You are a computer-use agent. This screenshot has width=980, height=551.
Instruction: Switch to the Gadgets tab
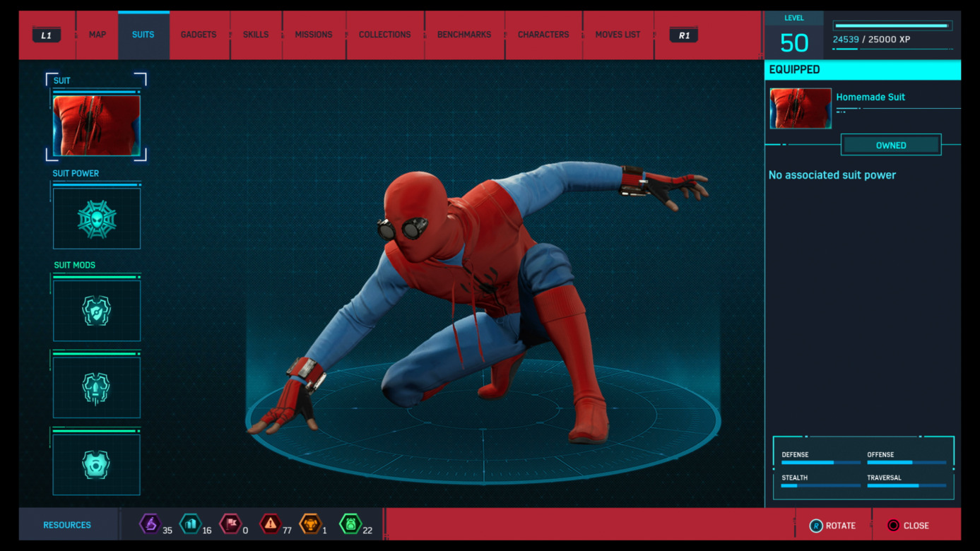199,35
